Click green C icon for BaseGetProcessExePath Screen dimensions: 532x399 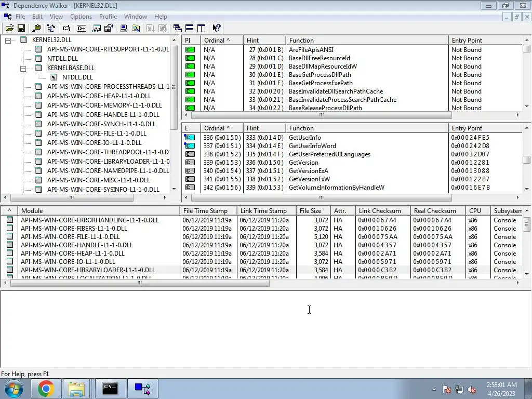coord(190,83)
